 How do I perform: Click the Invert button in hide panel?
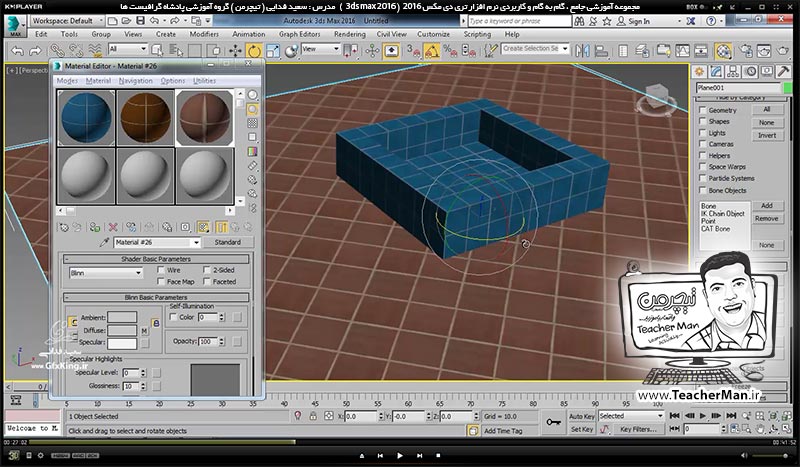pyautogui.click(x=767, y=136)
